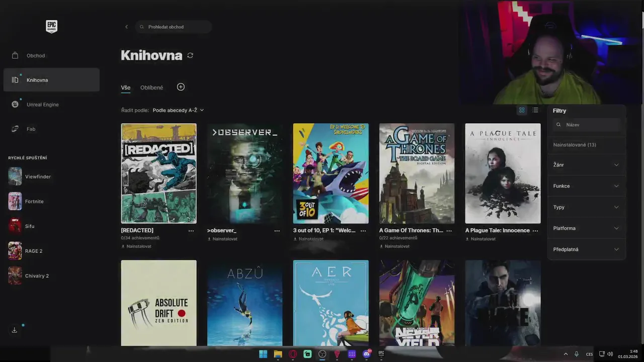644x362 pixels.
Task: Launch RAGE 2 from quick launch
Action: click(x=25, y=251)
